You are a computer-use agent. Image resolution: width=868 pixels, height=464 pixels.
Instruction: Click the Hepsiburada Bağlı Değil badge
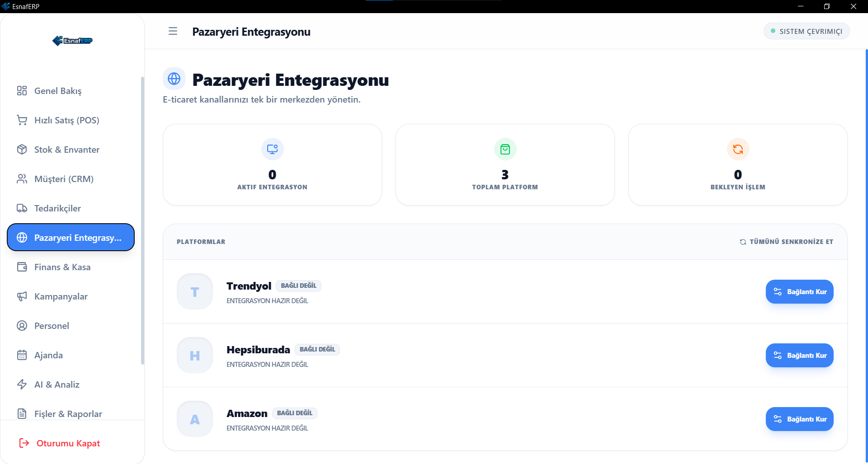pyautogui.click(x=317, y=349)
